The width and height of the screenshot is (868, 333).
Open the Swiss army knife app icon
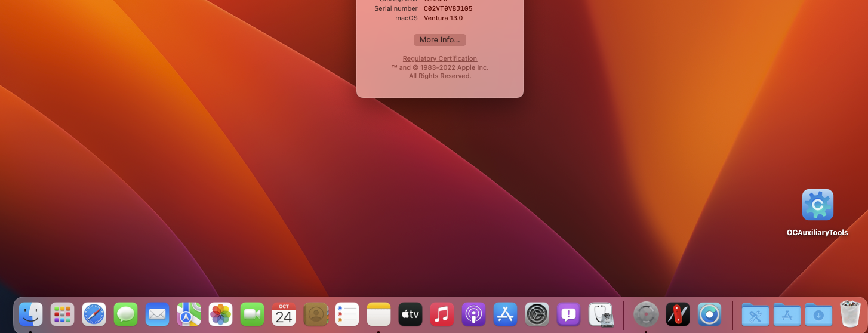[678, 314]
